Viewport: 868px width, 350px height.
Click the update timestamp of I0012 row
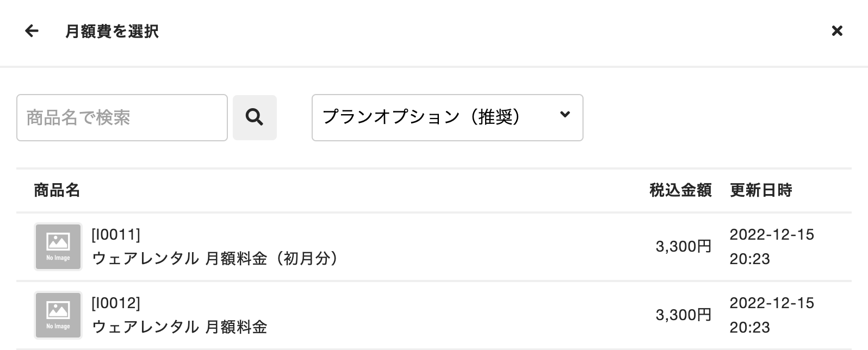coord(771,315)
